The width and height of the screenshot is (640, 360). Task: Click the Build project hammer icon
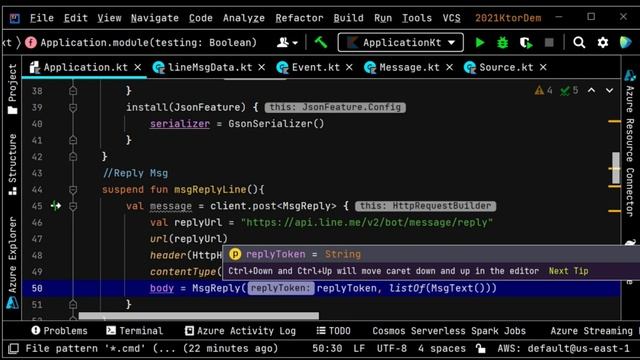pos(321,42)
